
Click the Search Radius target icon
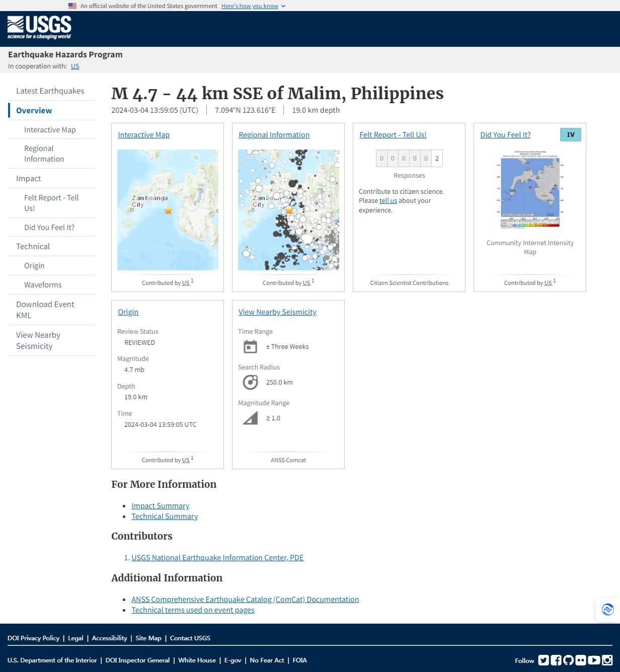pos(250,383)
